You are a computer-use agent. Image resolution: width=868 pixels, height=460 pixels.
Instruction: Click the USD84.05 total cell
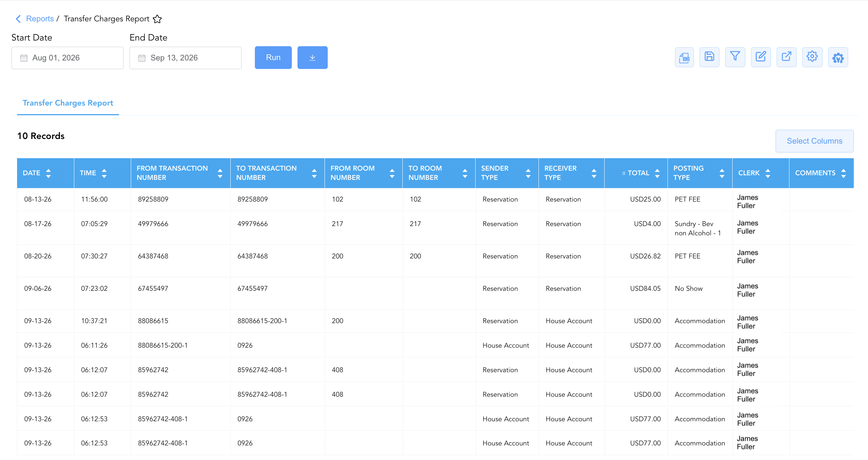645,289
